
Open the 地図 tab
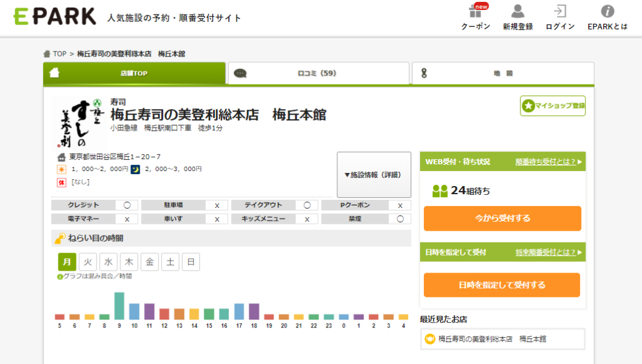point(503,73)
